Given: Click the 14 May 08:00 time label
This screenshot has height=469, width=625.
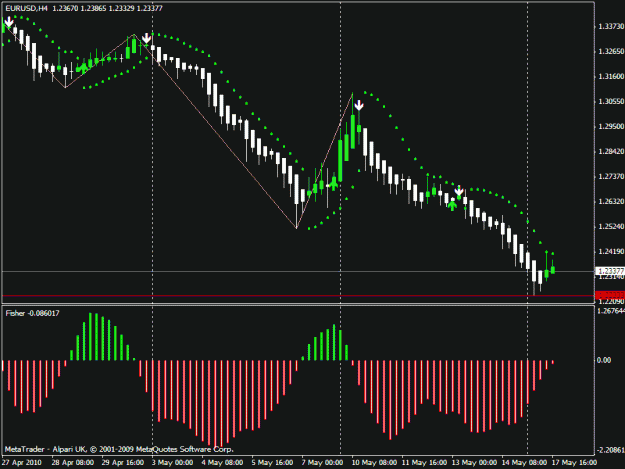Looking at the screenshot, I should (x=524, y=462).
